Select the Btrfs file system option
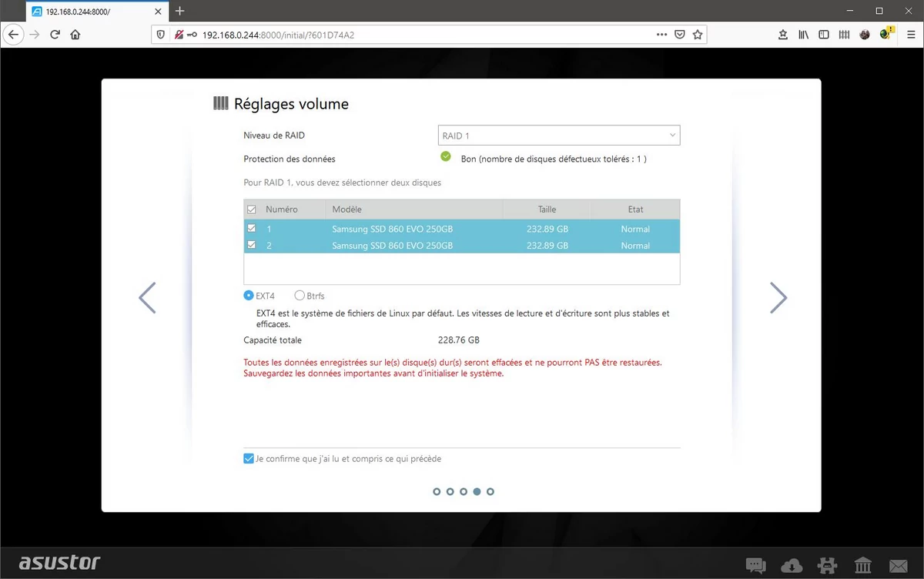924x579 pixels. click(300, 296)
